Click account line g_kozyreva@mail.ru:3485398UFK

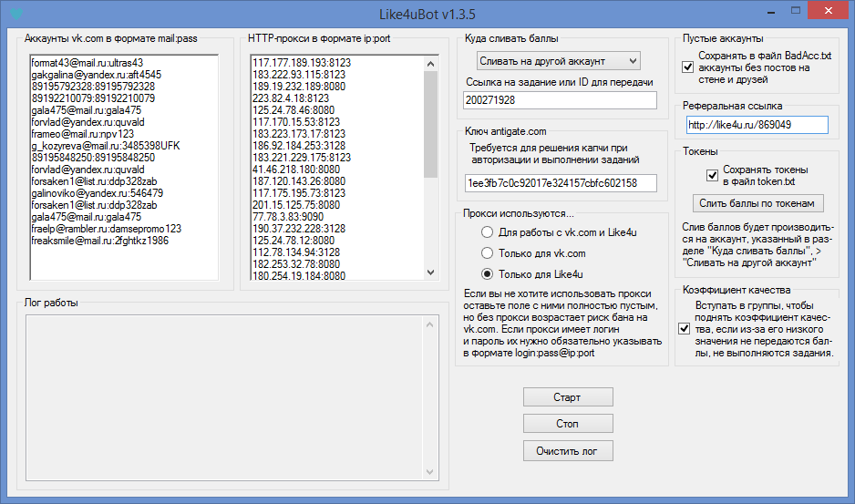click(x=106, y=146)
